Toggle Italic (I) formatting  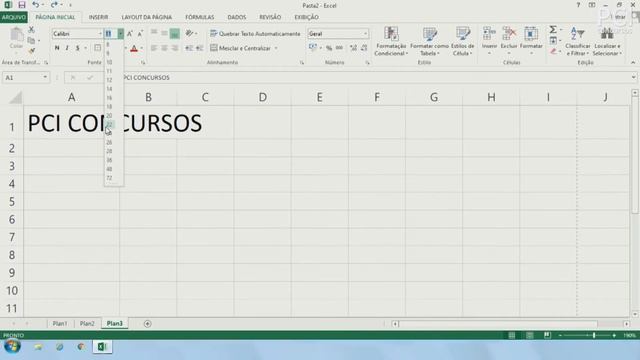pos(67,48)
